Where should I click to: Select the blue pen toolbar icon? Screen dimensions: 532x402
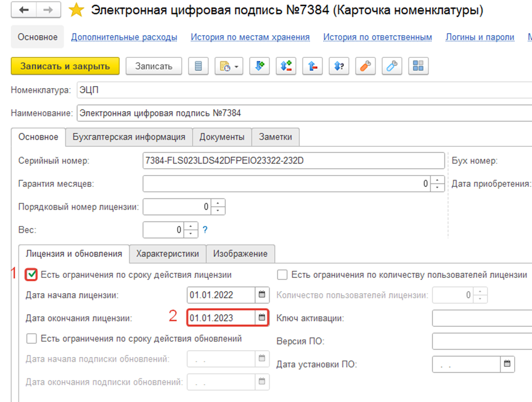391,66
